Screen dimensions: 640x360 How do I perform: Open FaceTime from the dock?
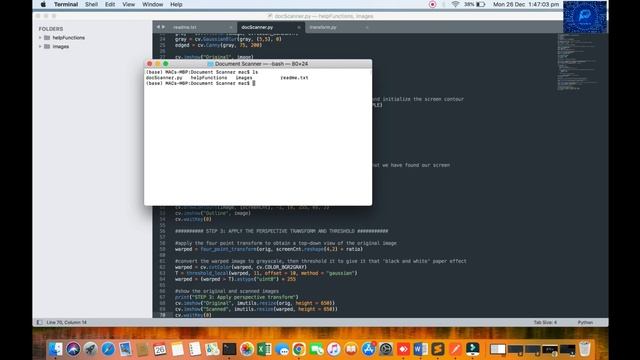(316, 349)
